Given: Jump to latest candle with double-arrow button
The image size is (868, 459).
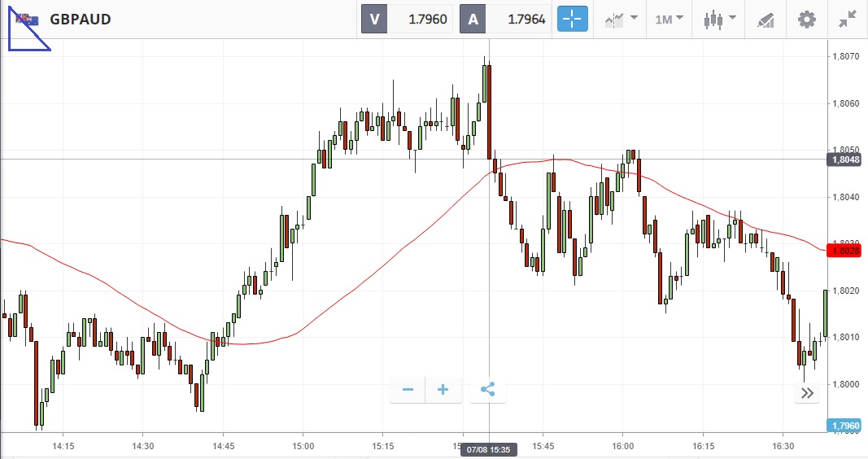Looking at the screenshot, I should pos(807,393).
